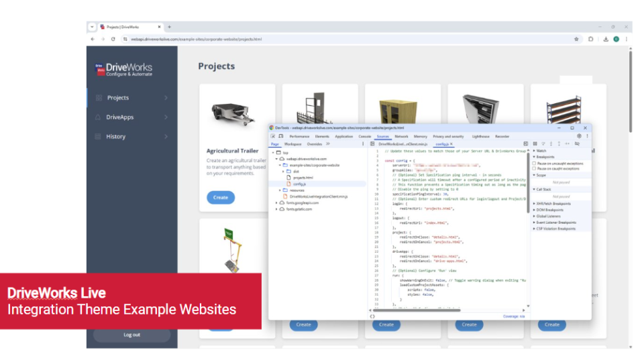Toggle the device toolbar icon in DevTools

click(x=280, y=136)
